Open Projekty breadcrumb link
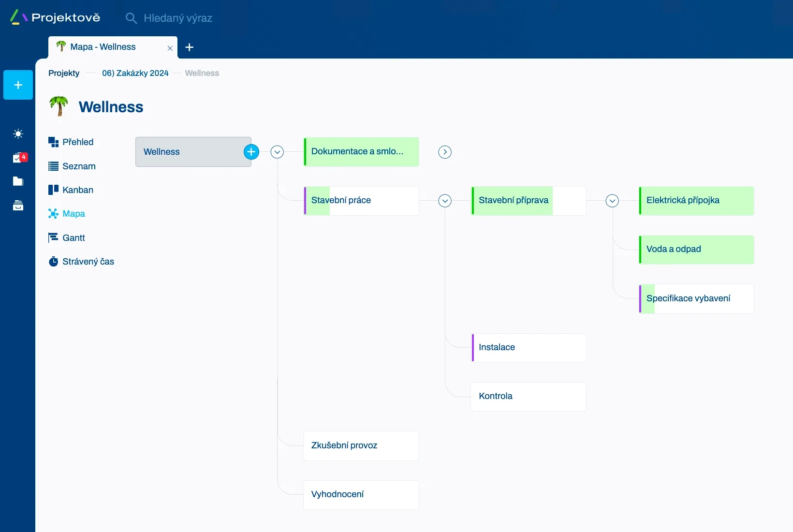The image size is (793, 532). (64, 73)
